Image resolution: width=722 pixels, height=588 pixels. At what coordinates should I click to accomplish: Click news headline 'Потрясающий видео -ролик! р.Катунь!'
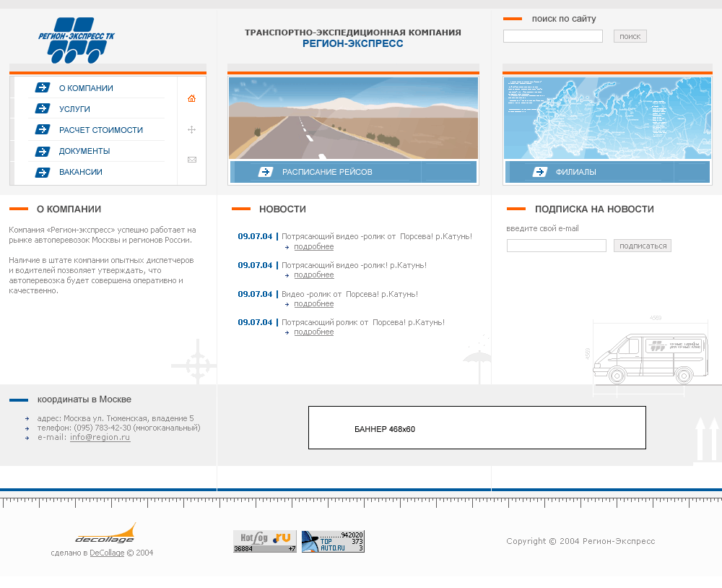[x=354, y=265]
